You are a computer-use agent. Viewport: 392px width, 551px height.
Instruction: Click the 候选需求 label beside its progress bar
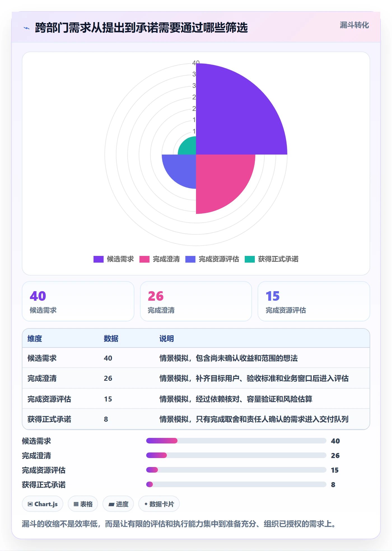click(37, 441)
